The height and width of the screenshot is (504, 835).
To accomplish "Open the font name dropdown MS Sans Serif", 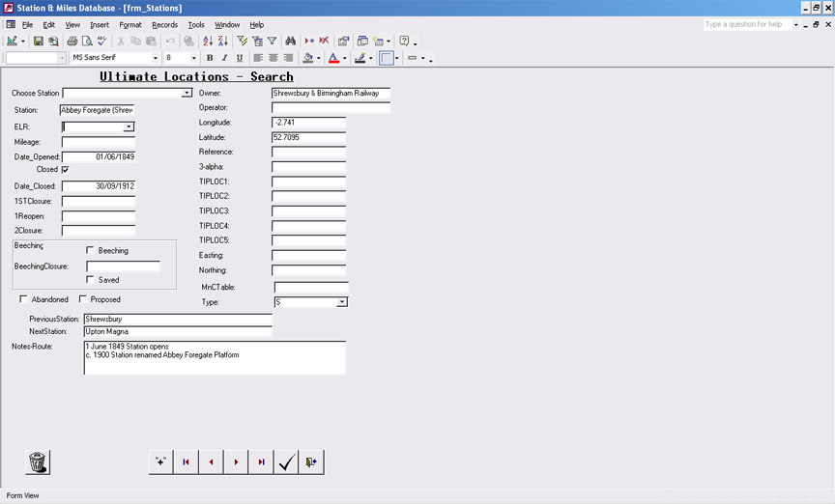I will click(155, 58).
